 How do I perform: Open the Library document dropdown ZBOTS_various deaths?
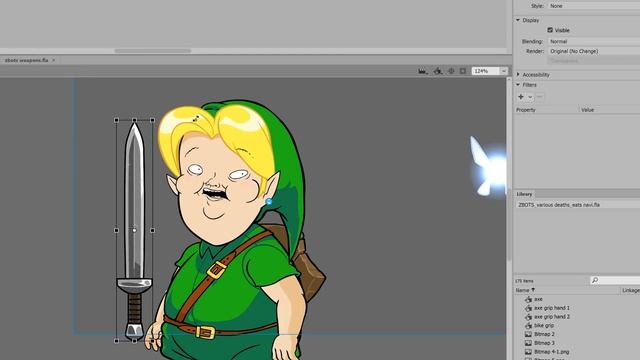(x=578, y=205)
